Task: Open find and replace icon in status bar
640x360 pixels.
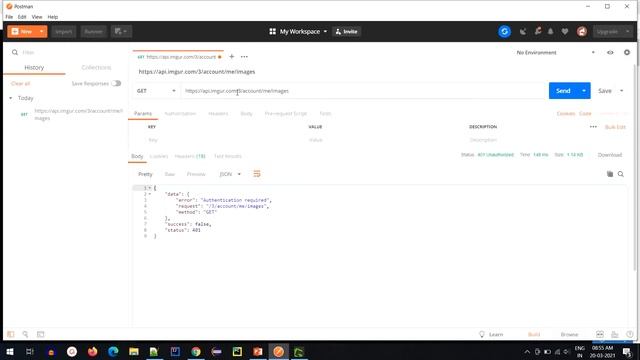Action: coord(25,334)
